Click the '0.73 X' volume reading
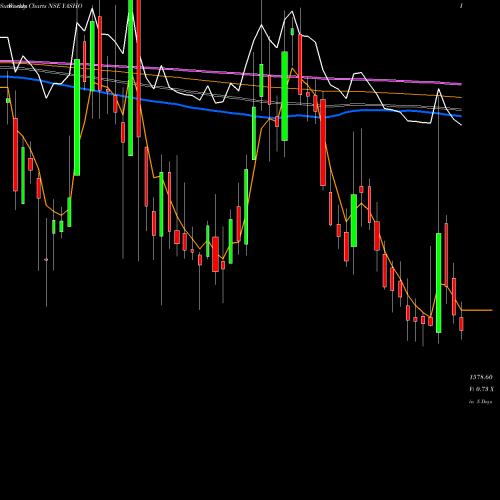Viewport: 500px width, 500px height. pyautogui.click(x=485, y=389)
